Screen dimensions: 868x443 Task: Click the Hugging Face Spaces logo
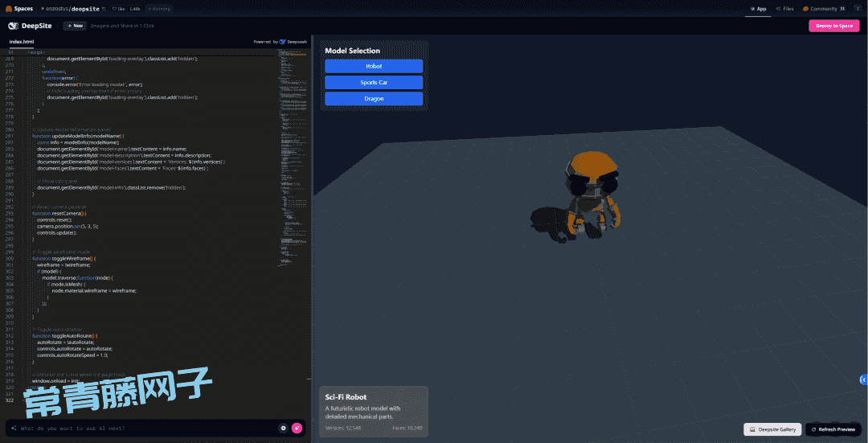coord(8,8)
